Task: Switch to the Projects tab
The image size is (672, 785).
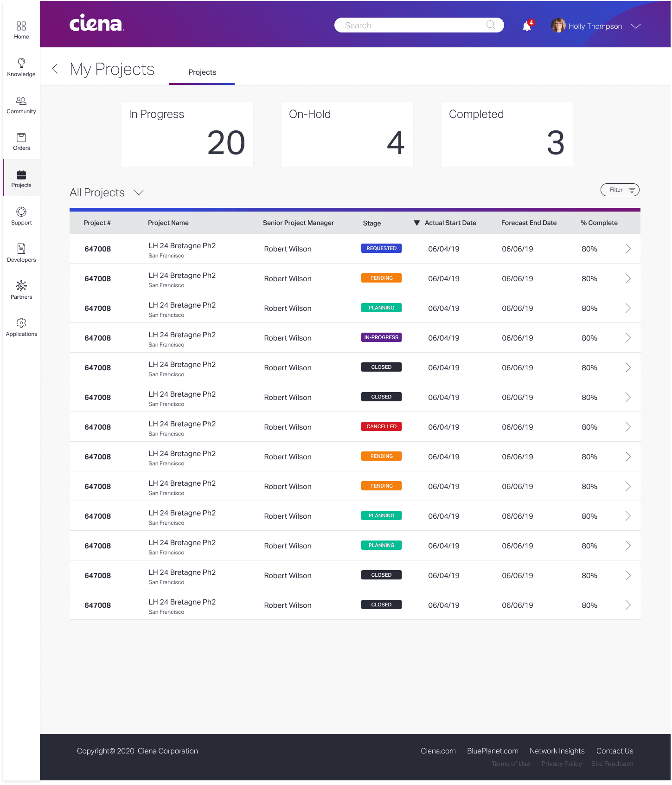Action: point(202,72)
